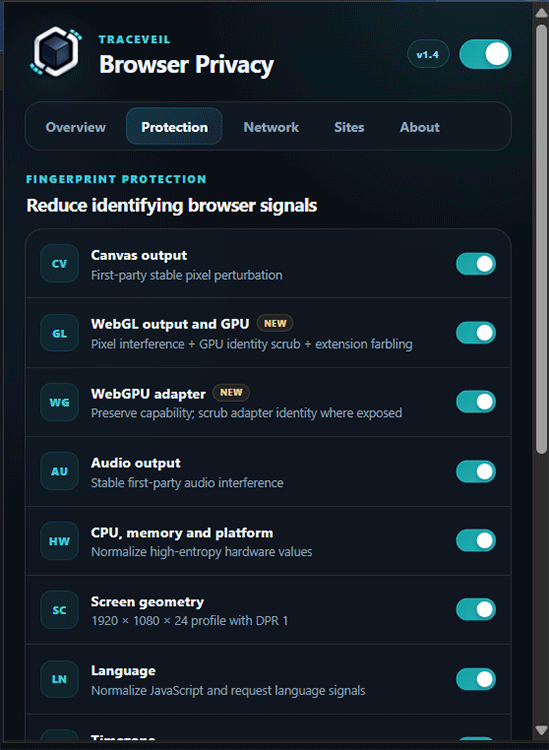Image resolution: width=549 pixels, height=750 pixels.
Task: Click the CV Canvas output icon
Action: [x=59, y=264]
